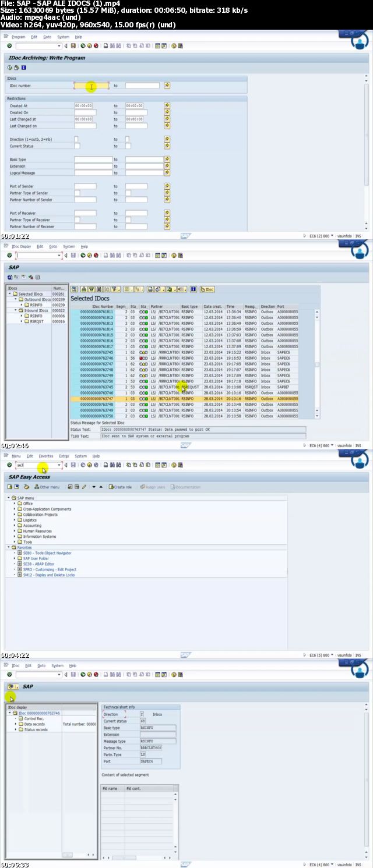Screen dimensions: 373x868
Task: Select Accounting folder in SAP menu
Action: click(x=32, y=526)
